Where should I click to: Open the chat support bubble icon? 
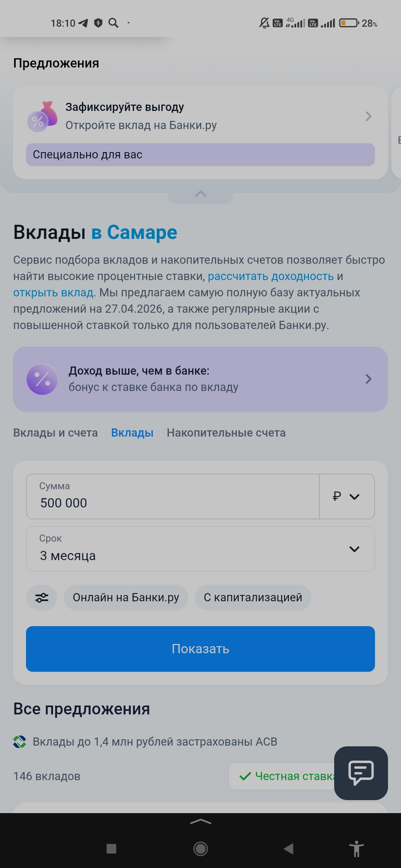pyautogui.click(x=361, y=773)
